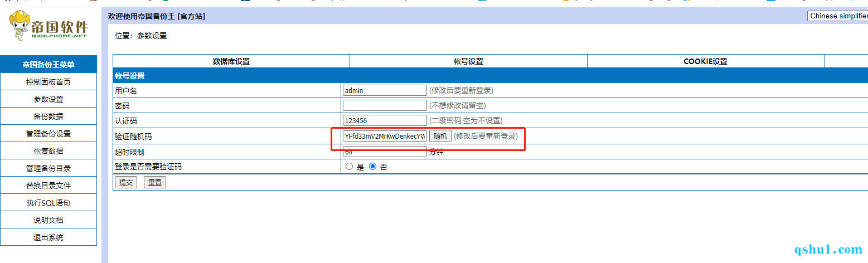Open 管理备份设置 menu item
Screen dimensions: 868x263
point(49,134)
